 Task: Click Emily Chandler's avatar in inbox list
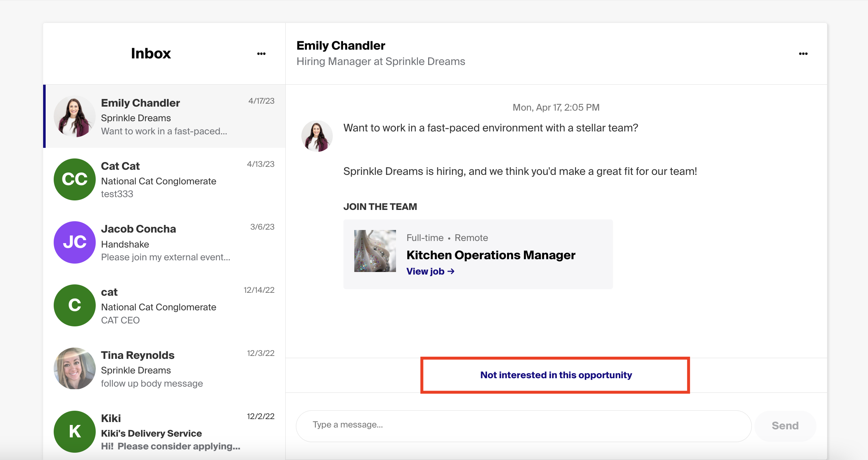point(75,116)
